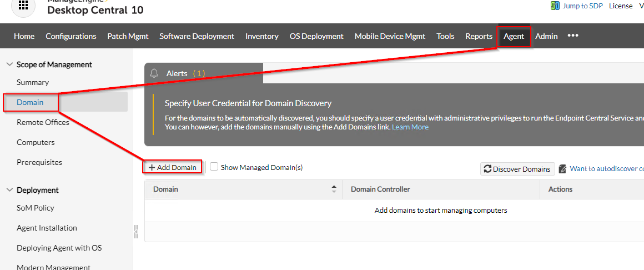
Task: Sort the Domain column
Action: click(x=334, y=189)
